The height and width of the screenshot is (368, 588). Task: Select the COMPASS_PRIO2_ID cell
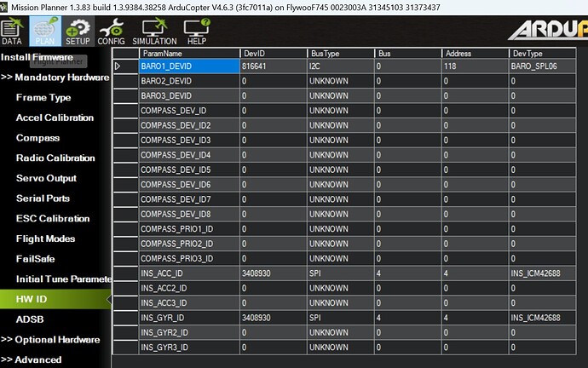(x=189, y=244)
